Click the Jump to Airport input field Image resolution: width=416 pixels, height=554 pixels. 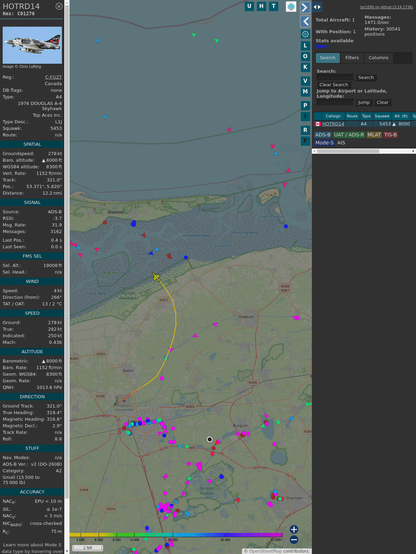[x=335, y=102]
